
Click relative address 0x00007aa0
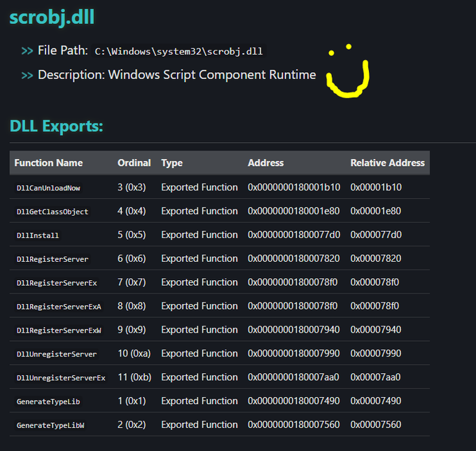tap(375, 377)
